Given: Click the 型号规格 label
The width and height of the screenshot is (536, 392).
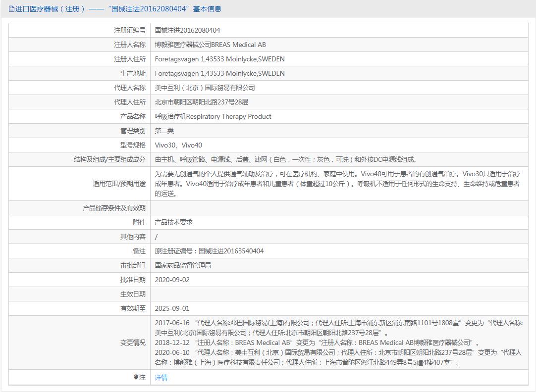Looking at the screenshot, I should [133, 145].
